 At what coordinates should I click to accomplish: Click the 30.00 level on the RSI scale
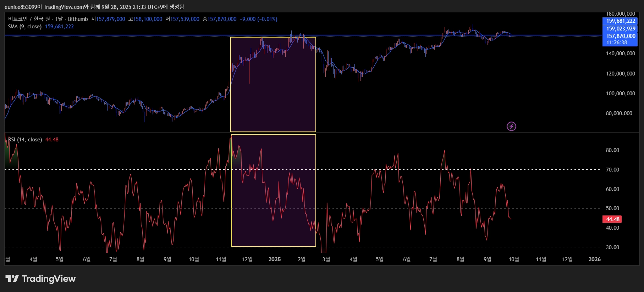(612, 247)
